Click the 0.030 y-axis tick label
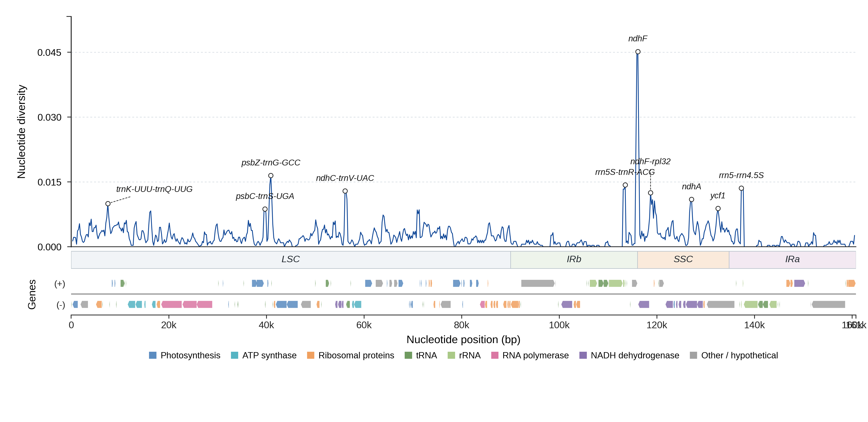868x422 pixels. click(50, 117)
